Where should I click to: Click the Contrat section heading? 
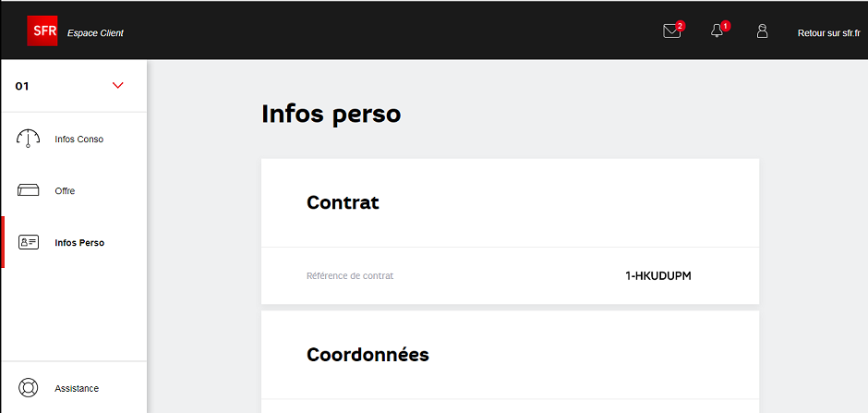pos(343,202)
